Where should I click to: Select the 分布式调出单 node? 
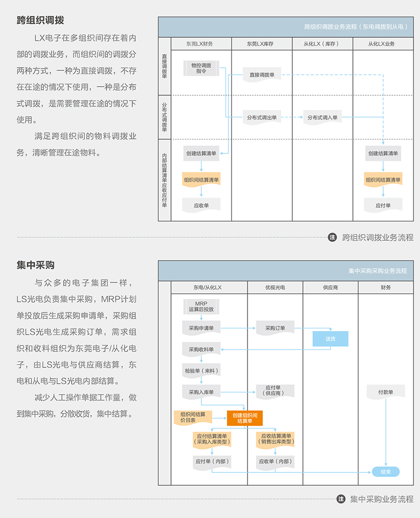click(261, 118)
